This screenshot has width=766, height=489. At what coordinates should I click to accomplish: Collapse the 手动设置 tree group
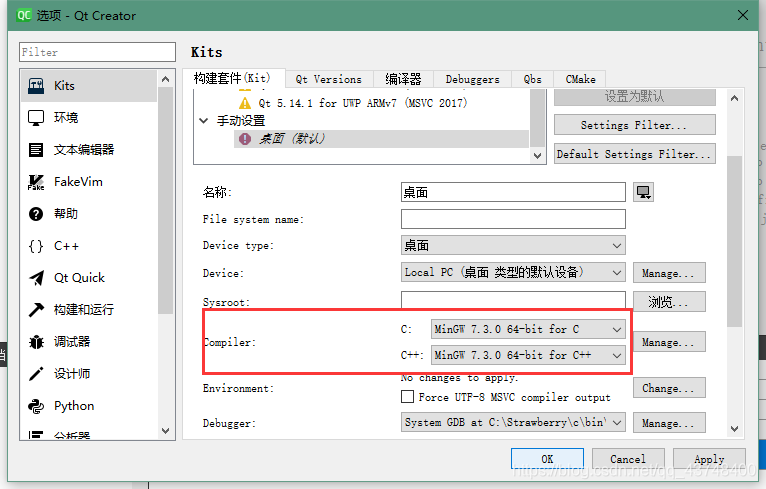(204, 120)
